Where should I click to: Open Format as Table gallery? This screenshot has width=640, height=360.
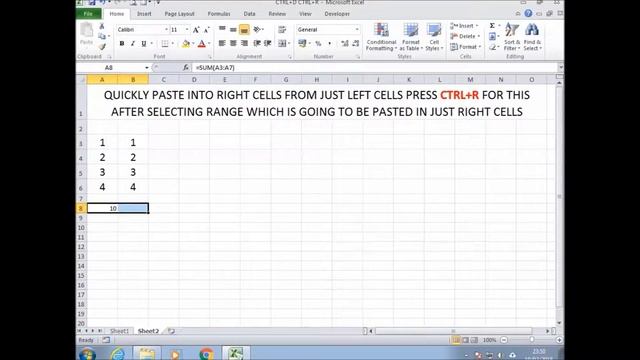coord(411,37)
